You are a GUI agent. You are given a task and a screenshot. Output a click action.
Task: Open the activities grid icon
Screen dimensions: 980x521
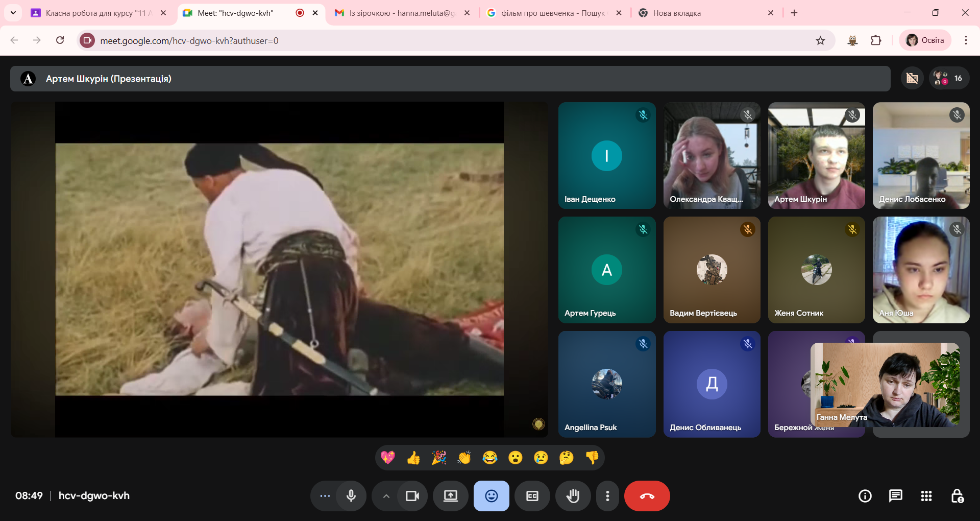[926, 496]
